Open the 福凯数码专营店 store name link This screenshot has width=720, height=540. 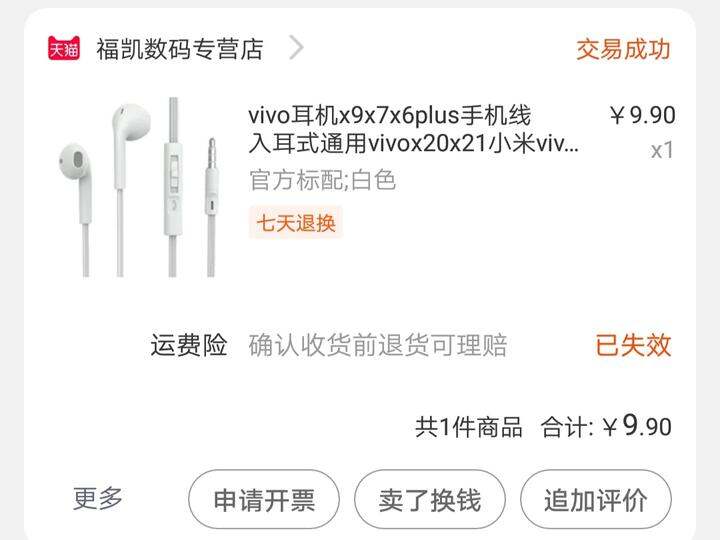tap(180, 49)
